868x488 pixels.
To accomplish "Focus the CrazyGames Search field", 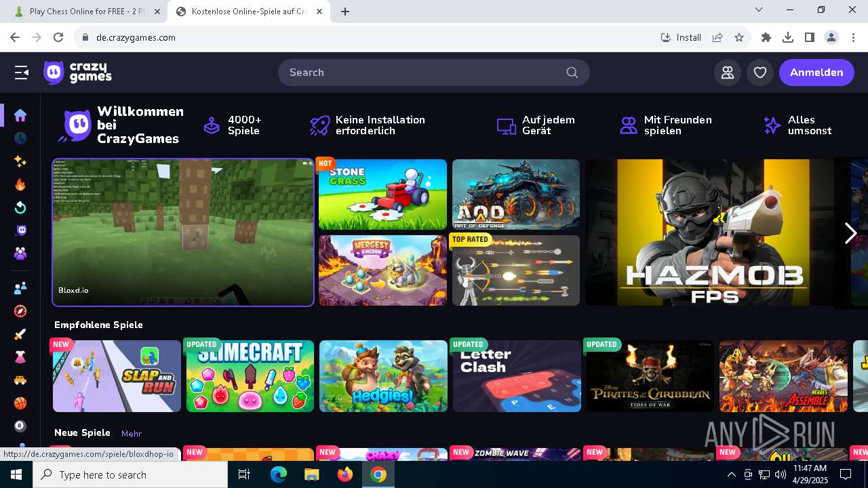I will tap(434, 73).
